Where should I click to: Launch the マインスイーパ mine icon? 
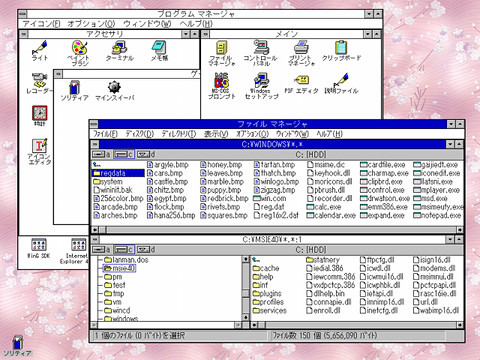pyautogui.click(x=114, y=87)
